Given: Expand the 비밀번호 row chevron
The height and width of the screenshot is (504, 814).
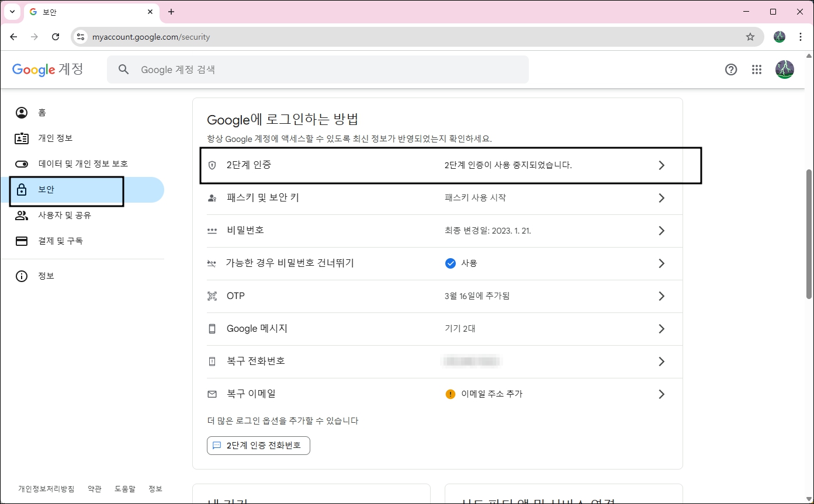Looking at the screenshot, I should [x=661, y=230].
